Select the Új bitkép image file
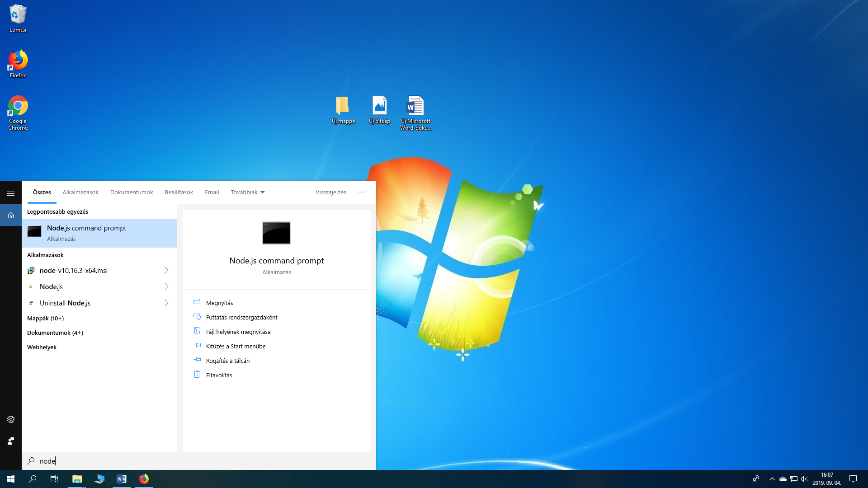The height and width of the screenshot is (488, 868). coord(379,110)
